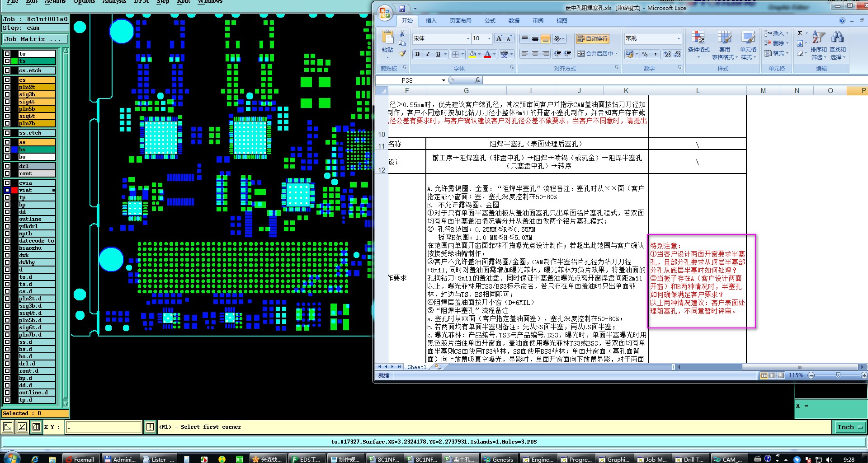
Task: Click the Excel Office button logo
Action: pyautogui.click(x=385, y=12)
